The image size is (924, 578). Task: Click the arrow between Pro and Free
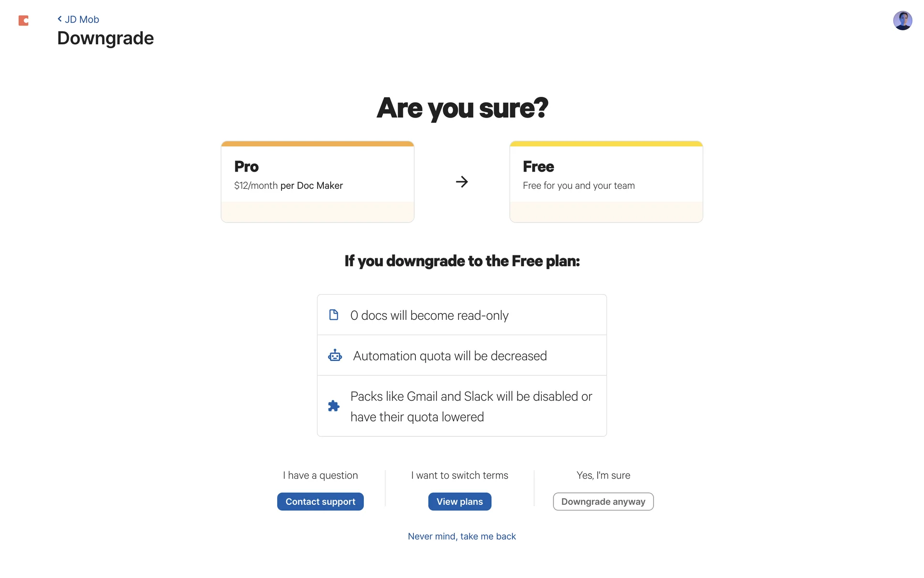tap(462, 182)
